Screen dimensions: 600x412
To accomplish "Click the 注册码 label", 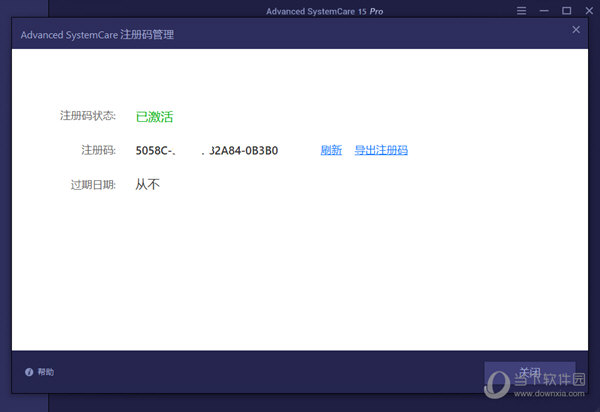I will [98, 150].
